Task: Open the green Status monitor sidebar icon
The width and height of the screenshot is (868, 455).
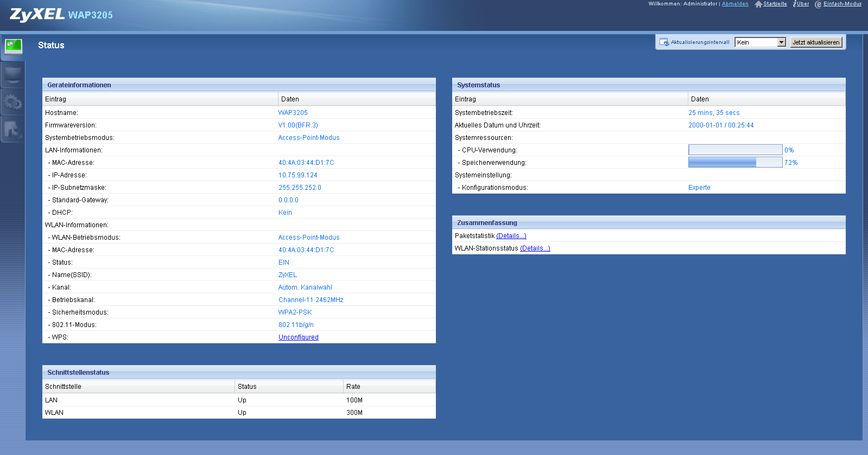Action: (x=13, y=47)
